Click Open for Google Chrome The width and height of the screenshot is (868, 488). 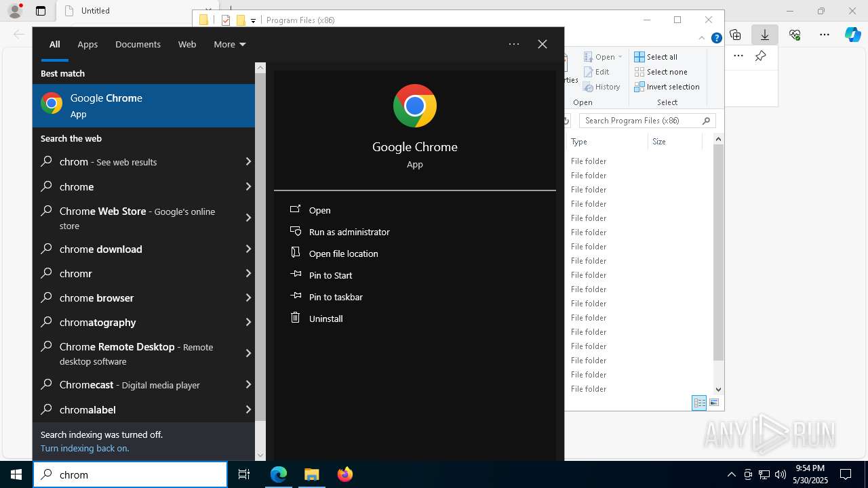point(319,210)
